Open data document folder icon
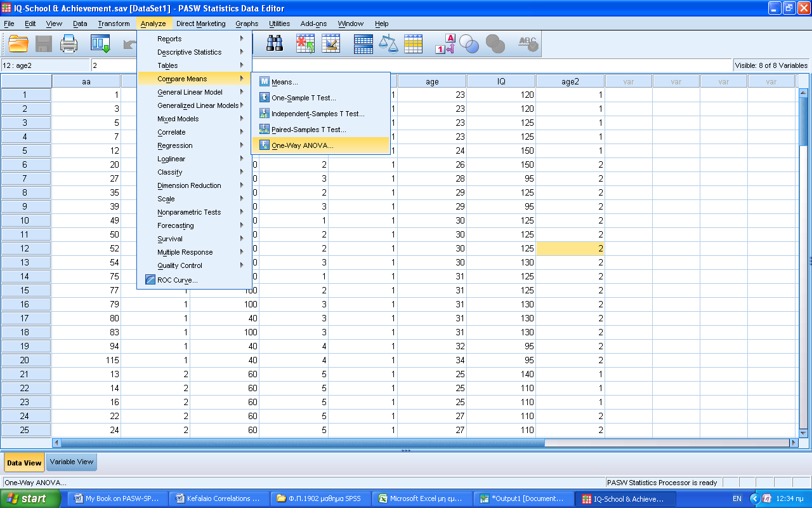812x508 pixels. click(x=18, y=44)
